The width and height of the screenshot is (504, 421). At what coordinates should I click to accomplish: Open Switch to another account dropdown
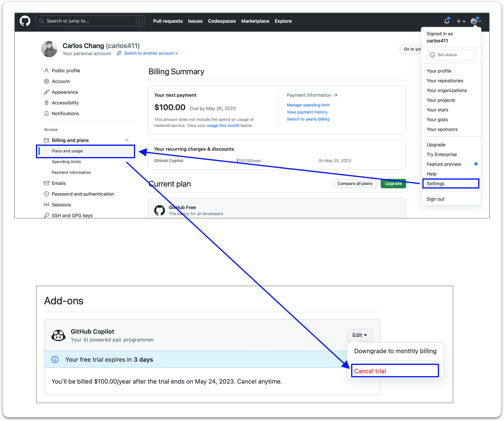click(151, 53)
